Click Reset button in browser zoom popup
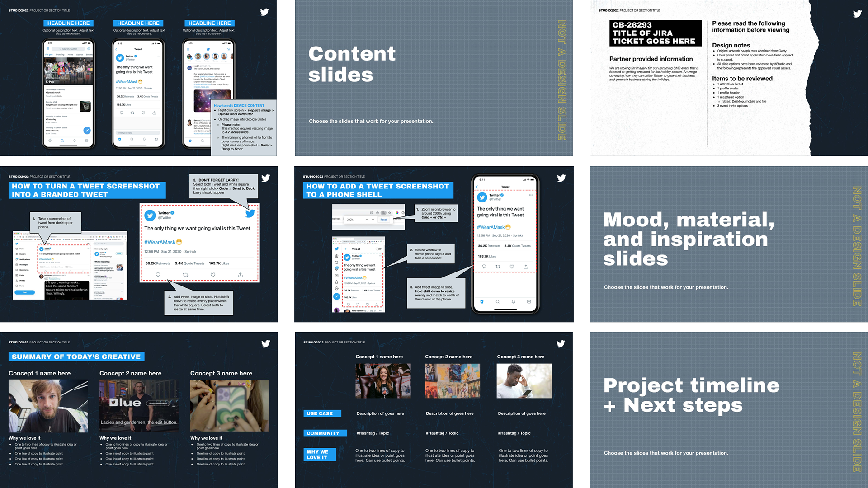 383,220
